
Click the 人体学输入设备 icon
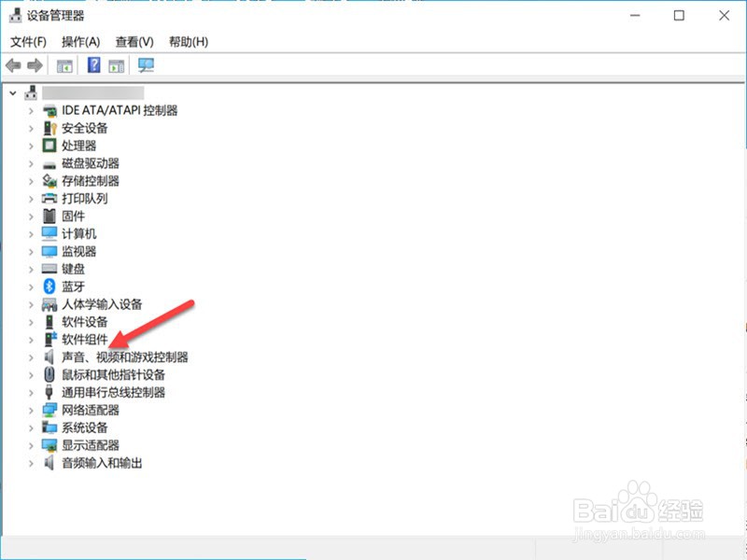49,304
